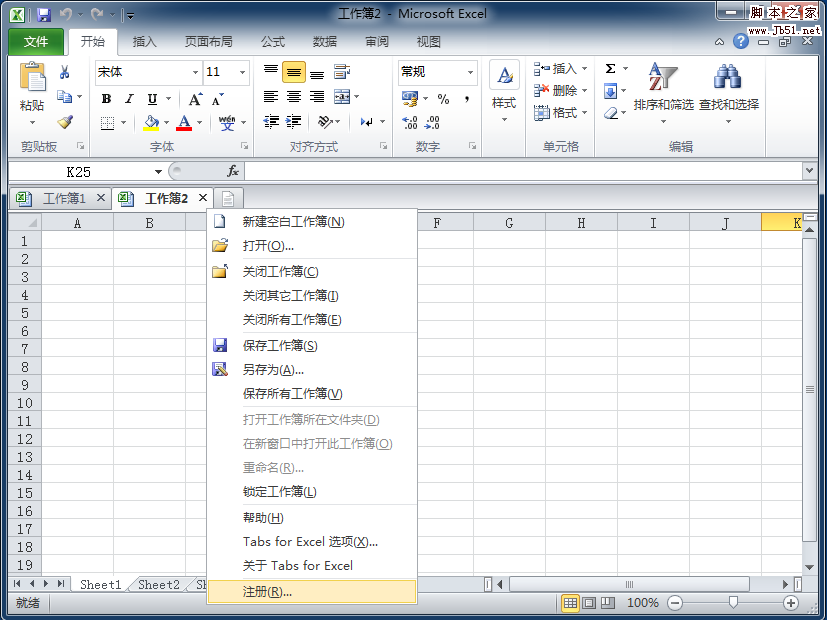Increase decimal places
Viewport: 827px width, 620px height.
coord(410,123)
